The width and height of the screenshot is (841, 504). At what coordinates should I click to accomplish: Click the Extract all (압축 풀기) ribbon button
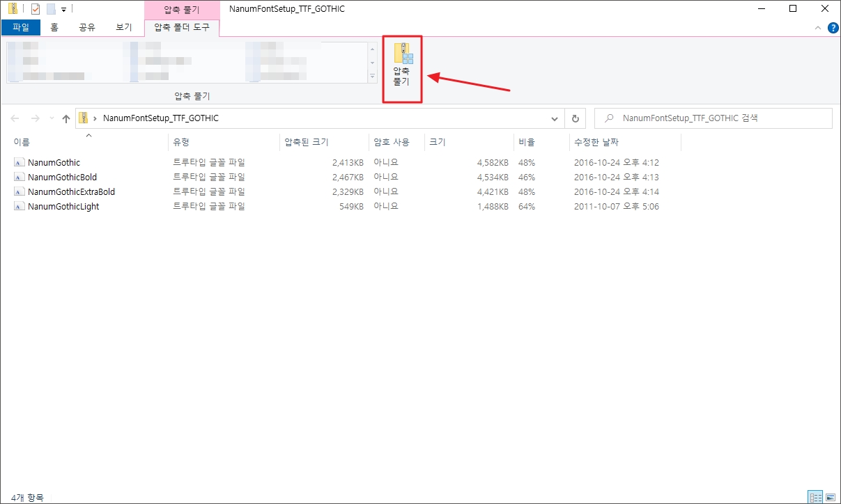pos(402,65)
